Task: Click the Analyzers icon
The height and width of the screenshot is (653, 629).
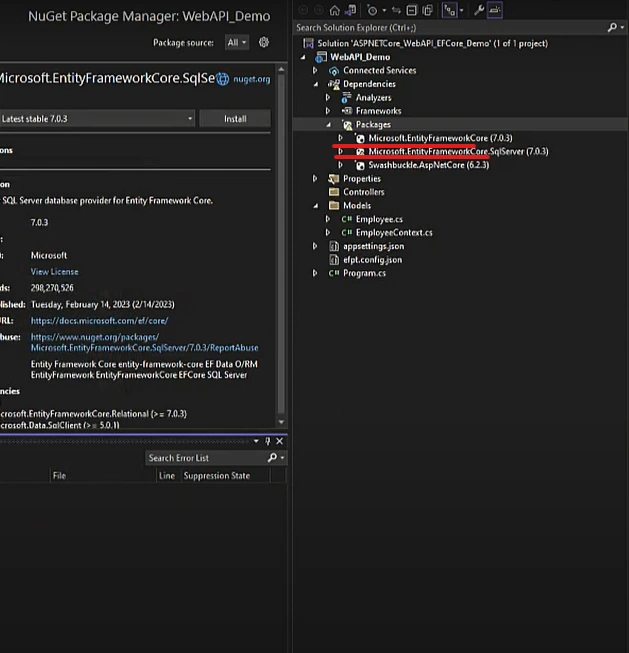Action: [x=346, y=98]
